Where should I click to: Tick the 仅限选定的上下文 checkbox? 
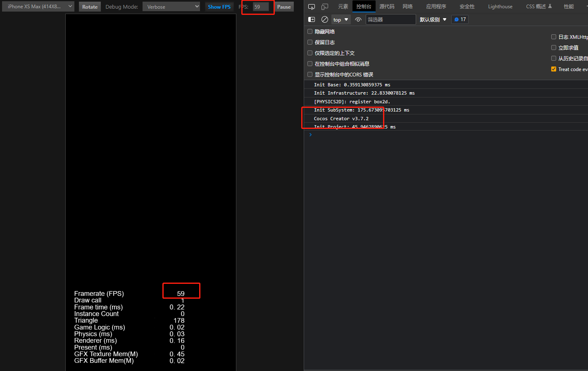310,53
